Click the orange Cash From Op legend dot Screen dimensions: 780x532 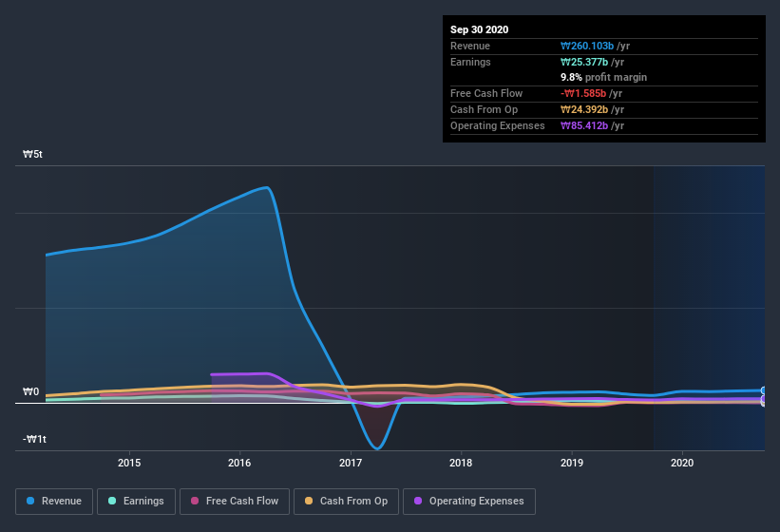[x=309, y=501]
